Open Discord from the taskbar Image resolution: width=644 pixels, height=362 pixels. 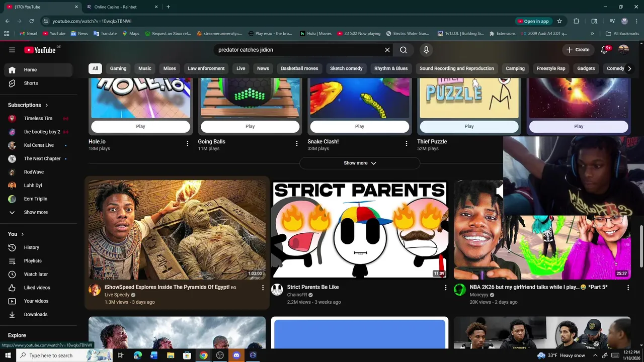[x=236, y=355]
